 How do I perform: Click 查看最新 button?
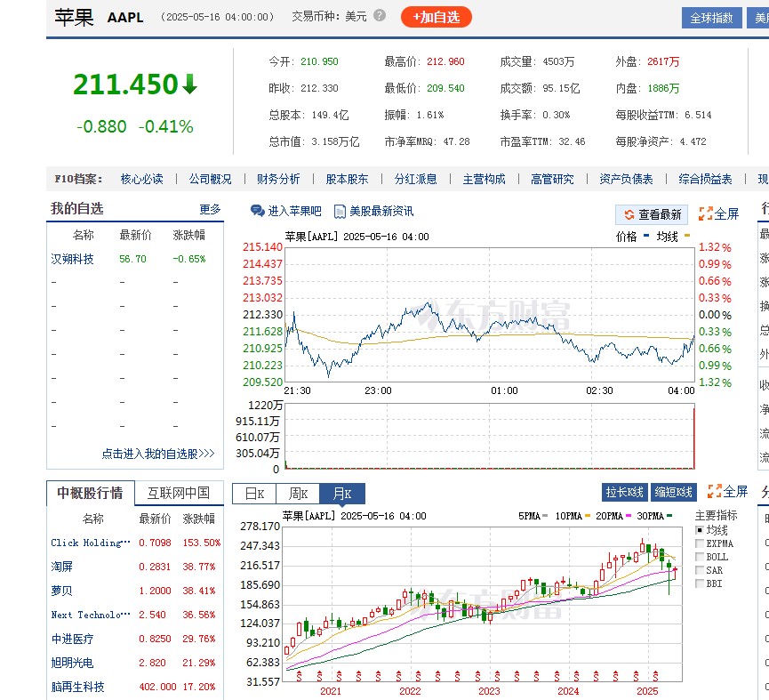coord(652,214)
